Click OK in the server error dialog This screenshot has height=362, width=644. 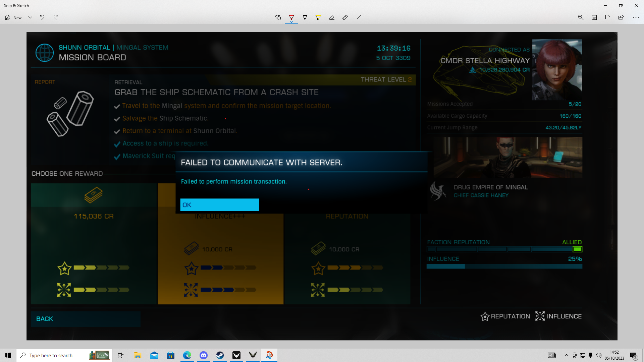[x=220, y=205]
